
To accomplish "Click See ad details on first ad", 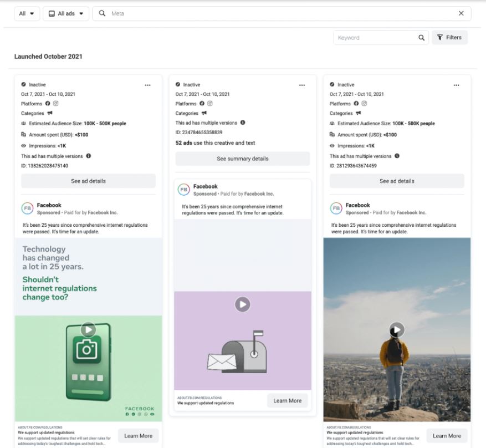I will click(88, 181).
